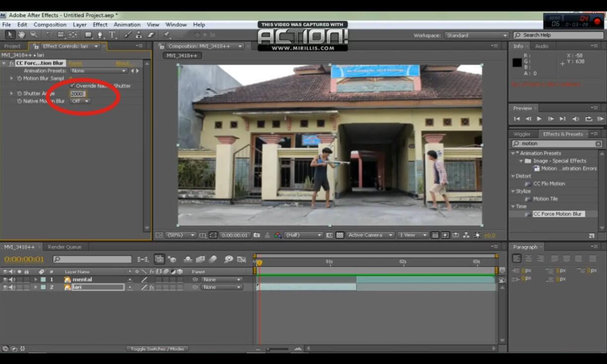Image resolution: width=607 pixels, height=364 pixels.
Task: Open the resolution Half dropdown
Action: (x=303, y=235)
